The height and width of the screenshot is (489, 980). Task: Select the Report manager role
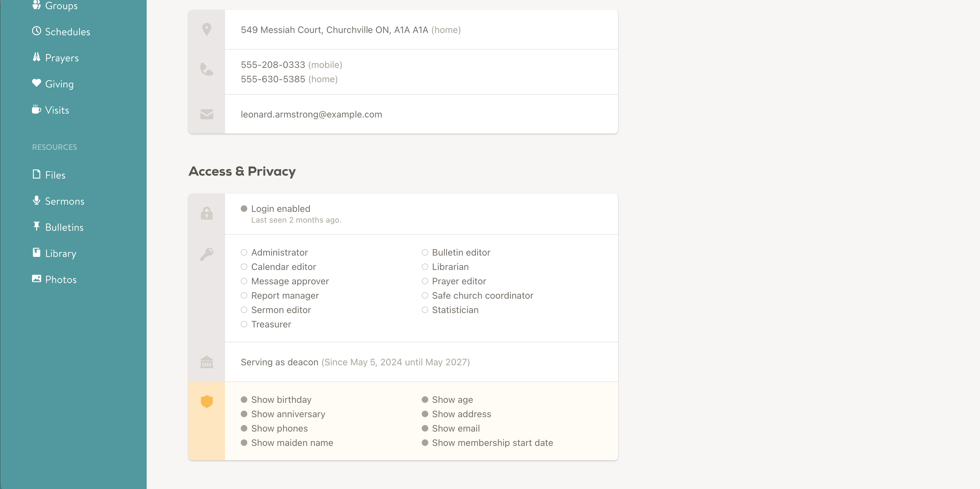click(280, 295)
